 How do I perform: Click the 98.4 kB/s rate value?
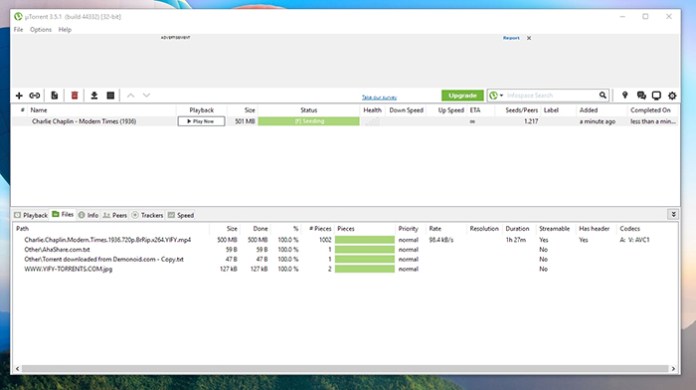(441, 240)
